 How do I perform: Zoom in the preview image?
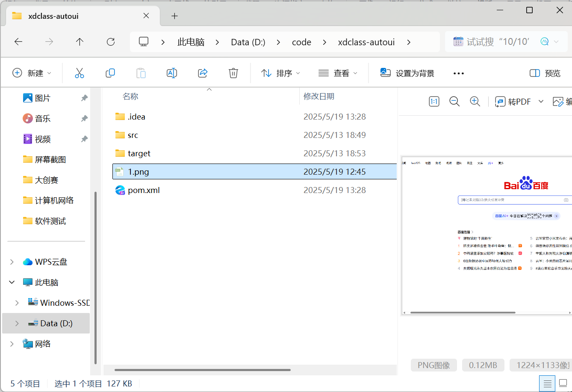pos(475,102)
